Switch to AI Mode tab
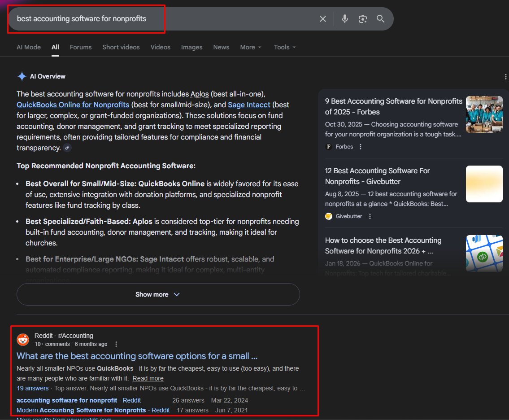The height and width of the screenshot is (420, 509). point(29,47)
